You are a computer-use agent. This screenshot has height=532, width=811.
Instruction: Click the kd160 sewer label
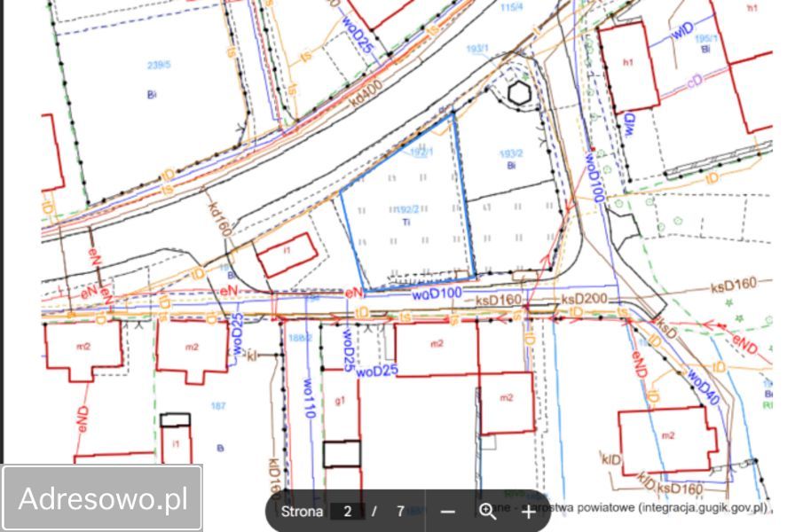(x=219, y=219)
